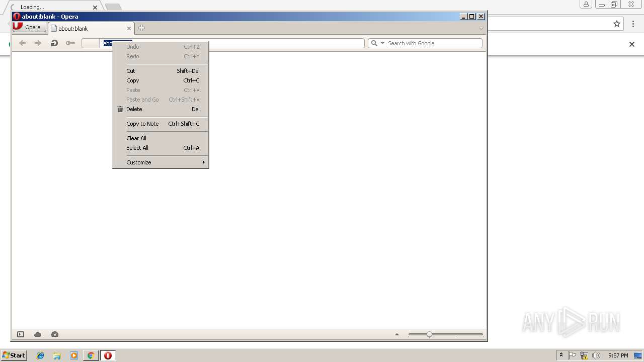644x362 pixels.
Task: Open the Chrome menu three dots
Action: 632,24
